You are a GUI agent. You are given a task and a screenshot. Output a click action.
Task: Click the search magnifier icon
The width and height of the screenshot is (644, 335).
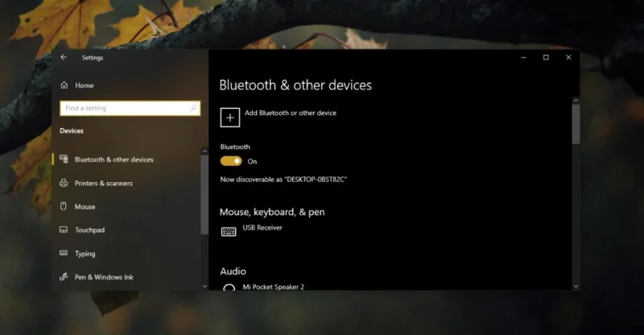[x=193, y=108]
